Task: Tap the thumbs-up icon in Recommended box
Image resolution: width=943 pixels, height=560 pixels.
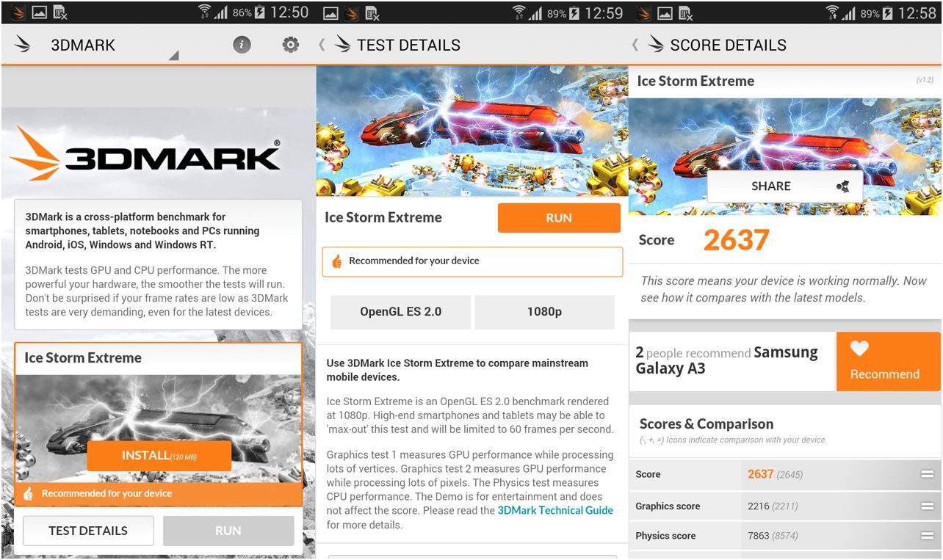Action: click(x=337, y=261)
